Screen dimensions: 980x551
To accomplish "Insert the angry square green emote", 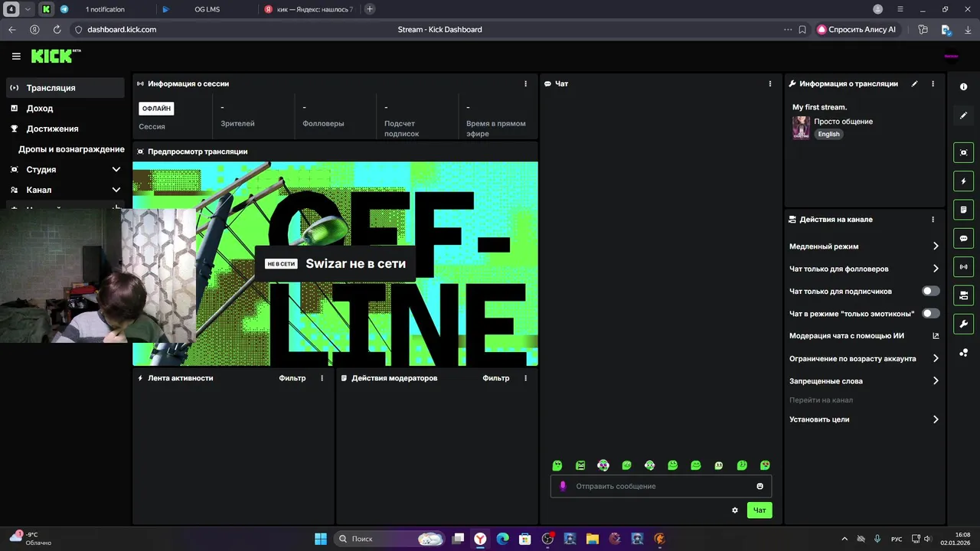I will tap(580, 465).
